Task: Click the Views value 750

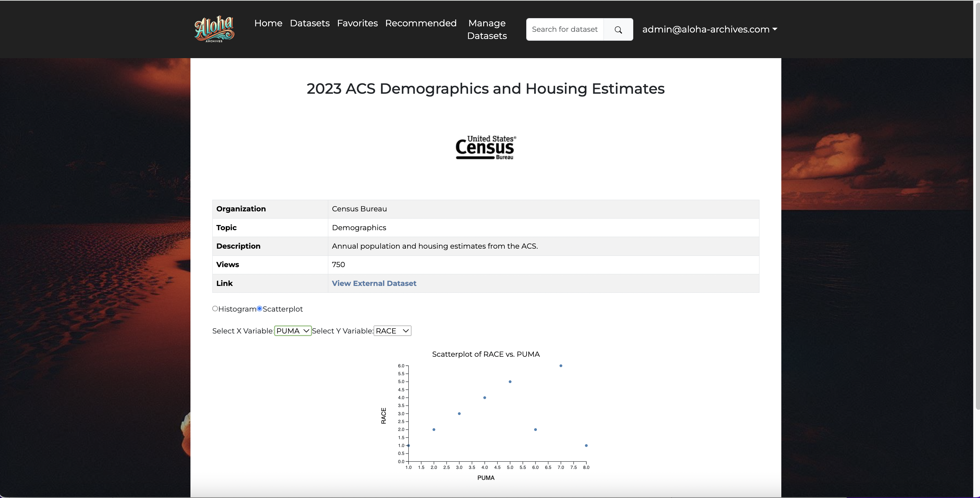Action: click(x=338, y=265)
